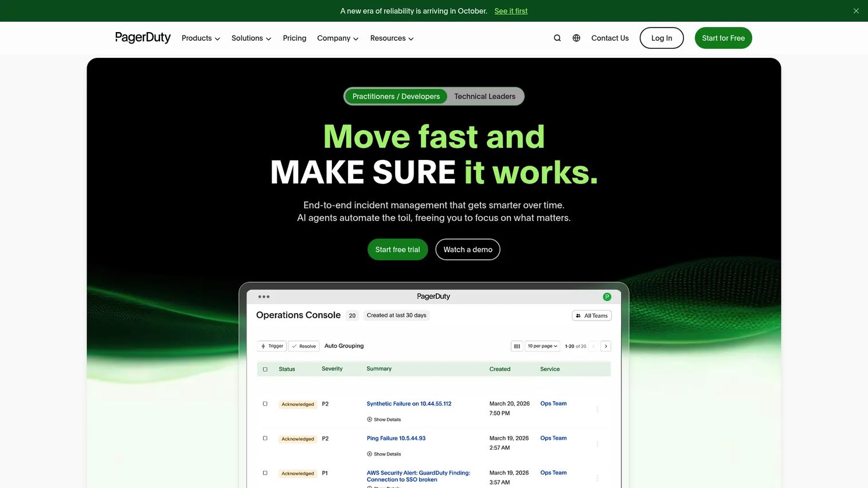Show Details under Synthetic Failure incident
Viewport: 868px width, 488px height.
tap(384, 420)
